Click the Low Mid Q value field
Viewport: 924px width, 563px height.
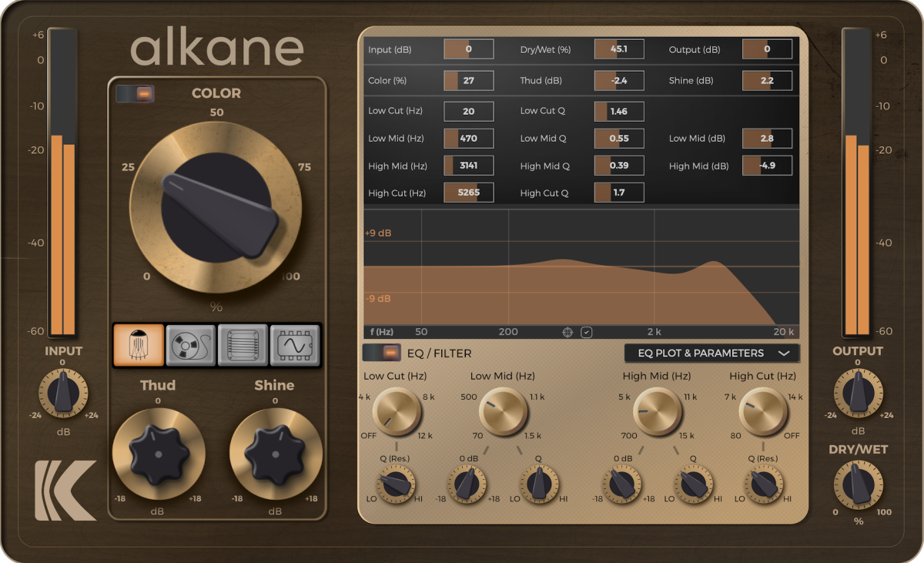tap(619, 139)
